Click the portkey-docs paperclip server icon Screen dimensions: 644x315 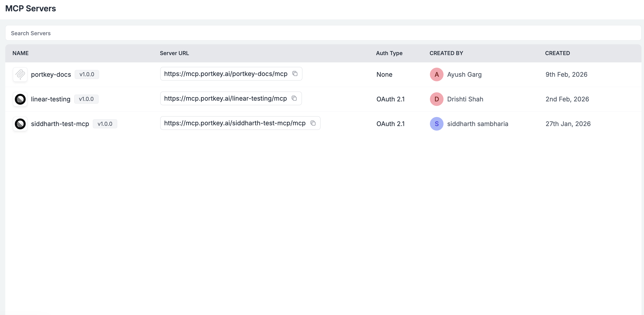pyautogui.click(x=20, y=74)
